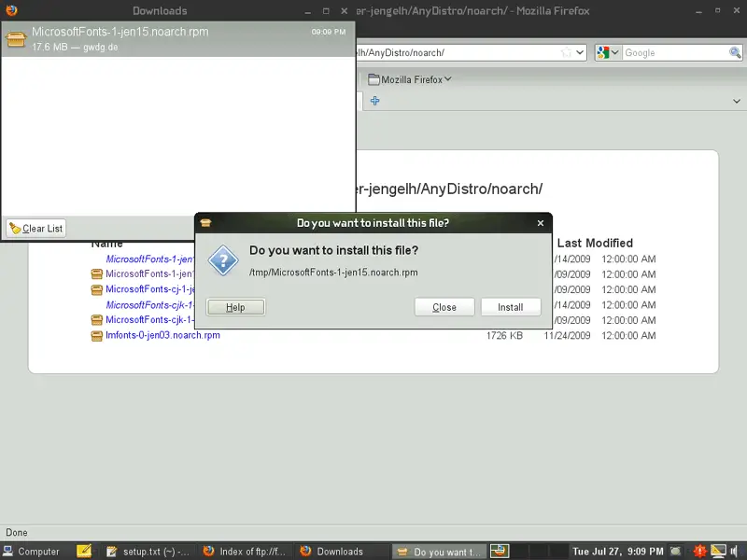Switch to Downloads window in taskbar

coord(341,552)
